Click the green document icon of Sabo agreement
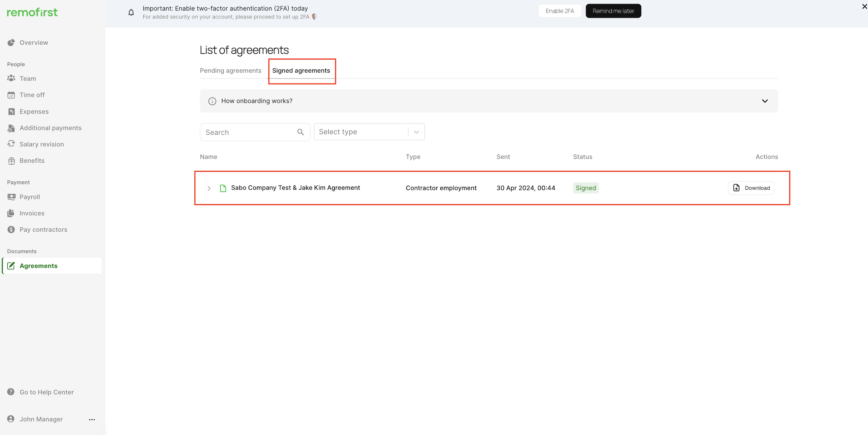This screenshot has width=868, height=435. pyautogui.click(x=223, y=188)
